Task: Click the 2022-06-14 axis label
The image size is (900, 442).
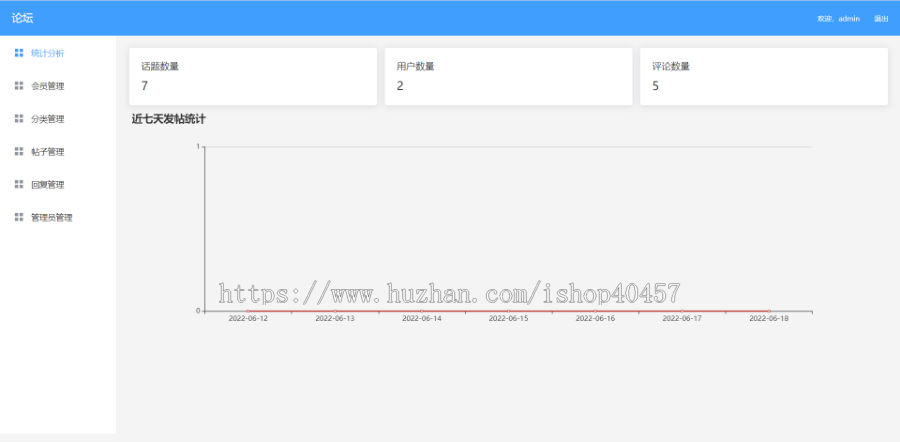Action: click(x=422, y=318)
